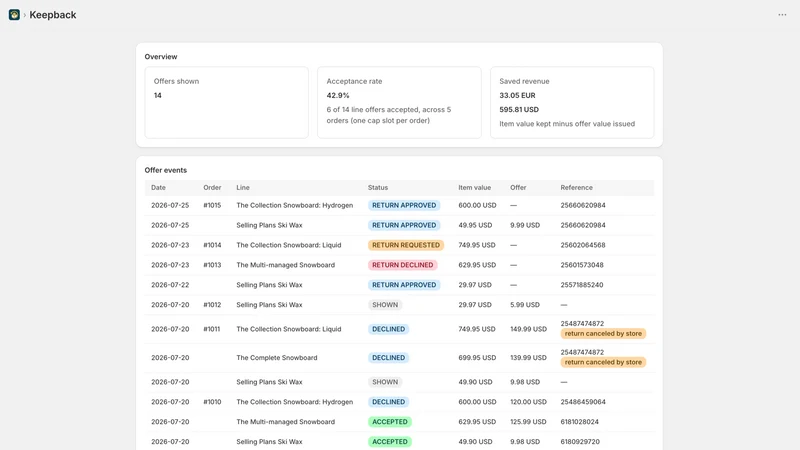This screenshot has width=800, height=450.
Task: Click order number #1014
Action: point(212,245)
